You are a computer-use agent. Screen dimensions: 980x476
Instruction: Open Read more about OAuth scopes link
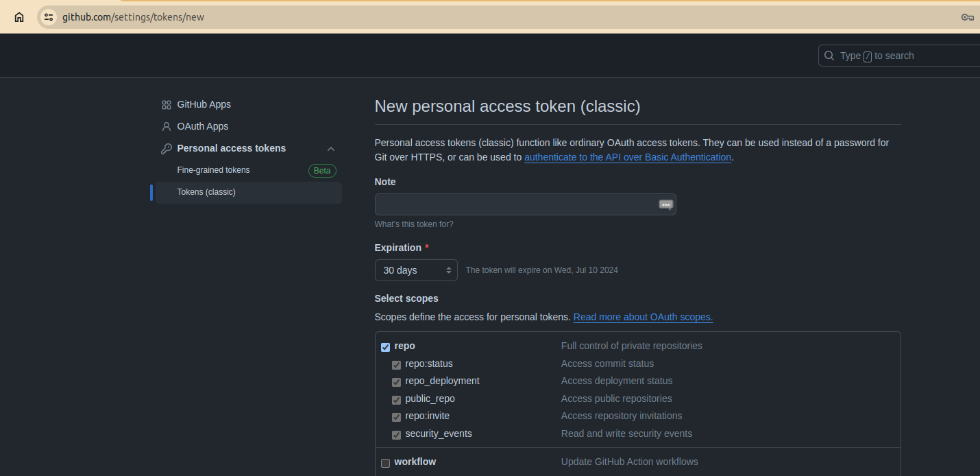pyautogui.click(x=643, y=317)
